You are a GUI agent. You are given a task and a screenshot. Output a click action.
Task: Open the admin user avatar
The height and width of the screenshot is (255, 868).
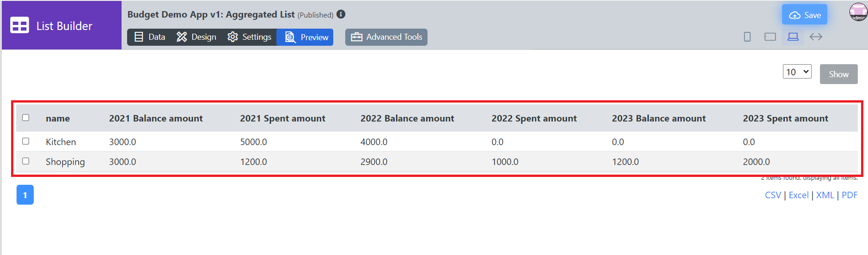pyautogui.click(x=858, y=12)
